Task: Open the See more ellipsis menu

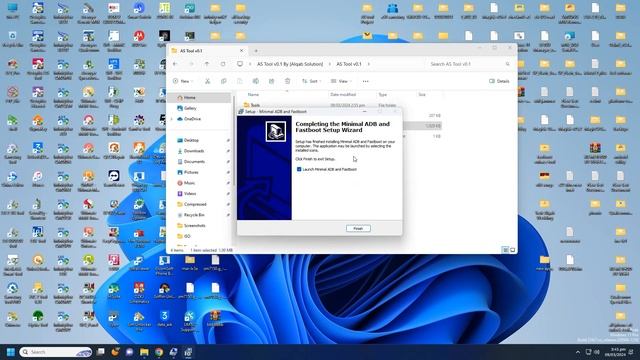Action: pyautogui.click(x=365, y=81)
